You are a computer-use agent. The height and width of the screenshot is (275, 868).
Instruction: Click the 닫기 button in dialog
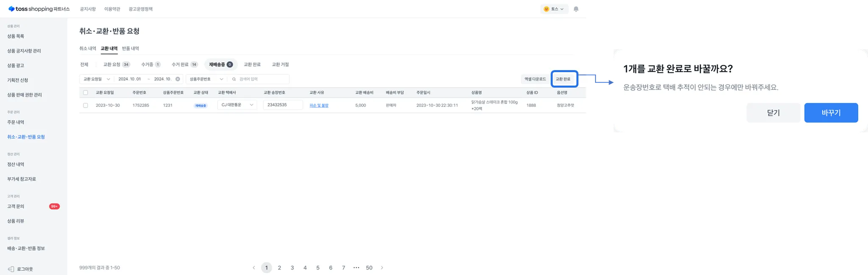point(773,113)
